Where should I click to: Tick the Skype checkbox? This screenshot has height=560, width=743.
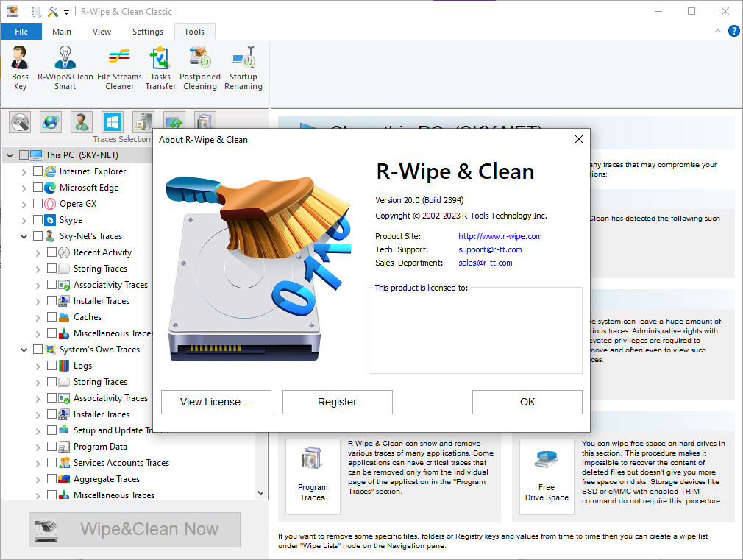[38, 219]
